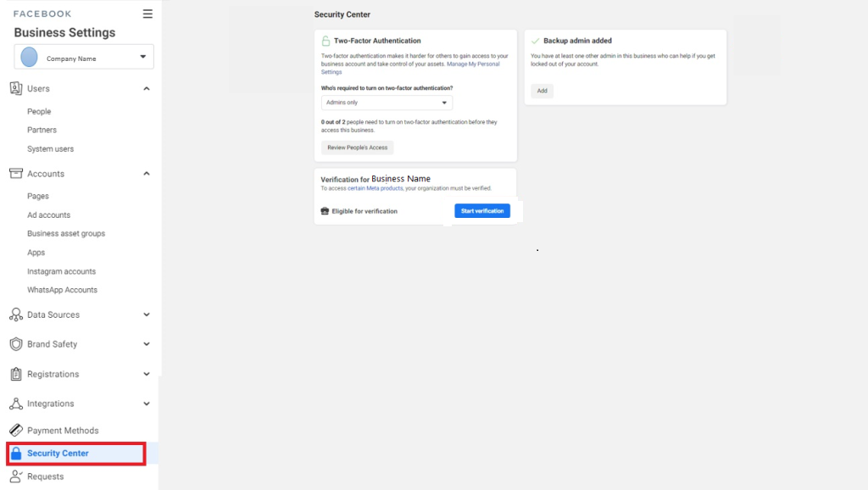Click the Backup admin added heading

pos(577,41)
